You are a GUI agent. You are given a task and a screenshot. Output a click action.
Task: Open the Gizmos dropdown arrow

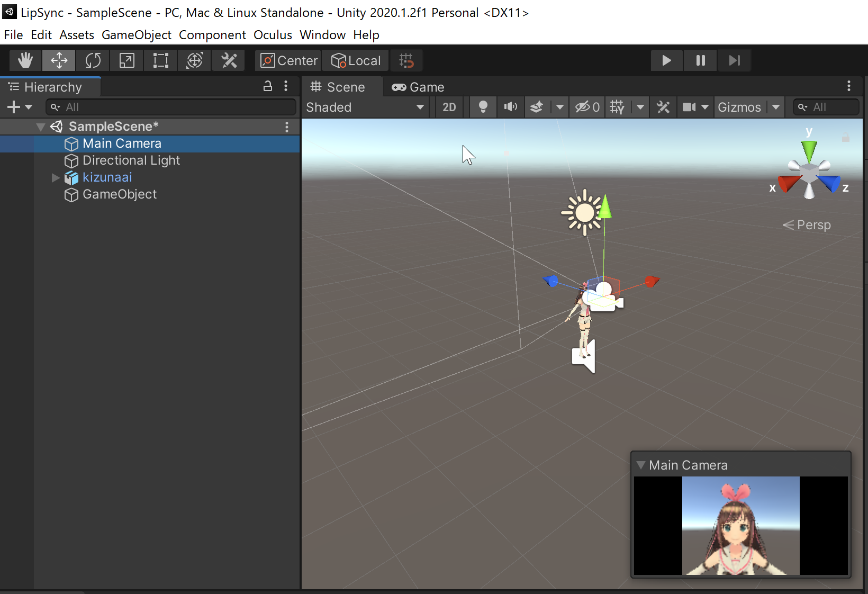tap(776, 107)
